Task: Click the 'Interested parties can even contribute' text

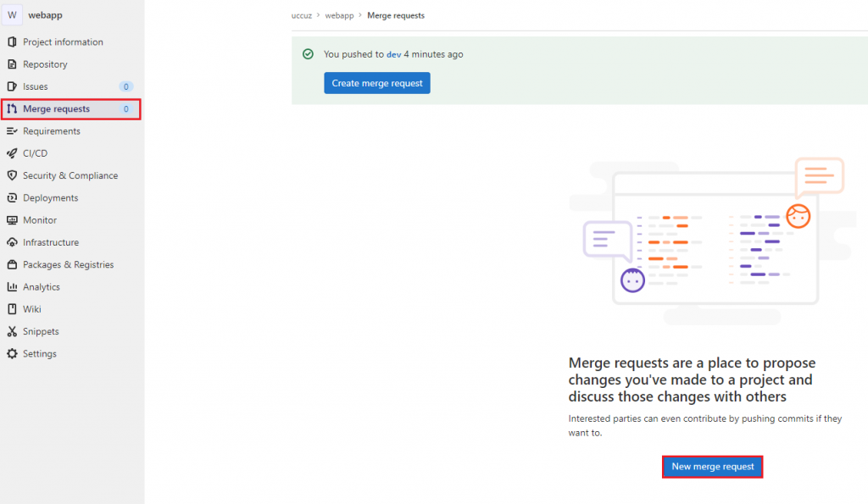Action: click(704, 425)
